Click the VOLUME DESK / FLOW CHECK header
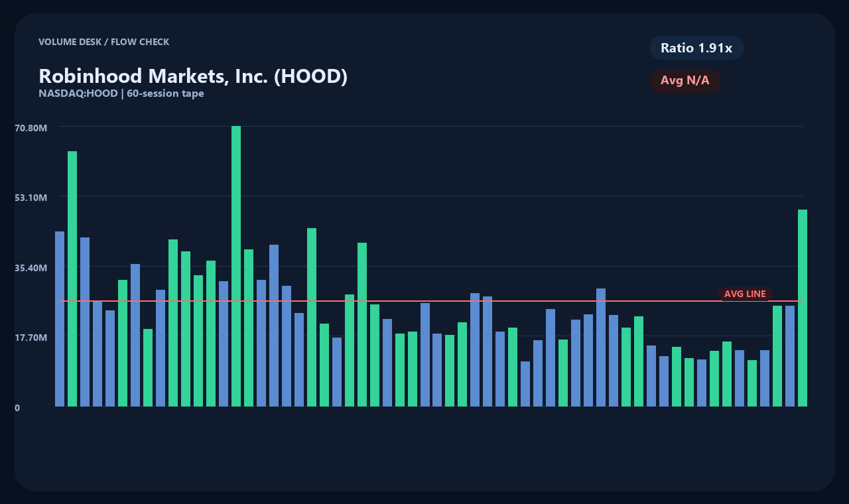 coord(104,42)
